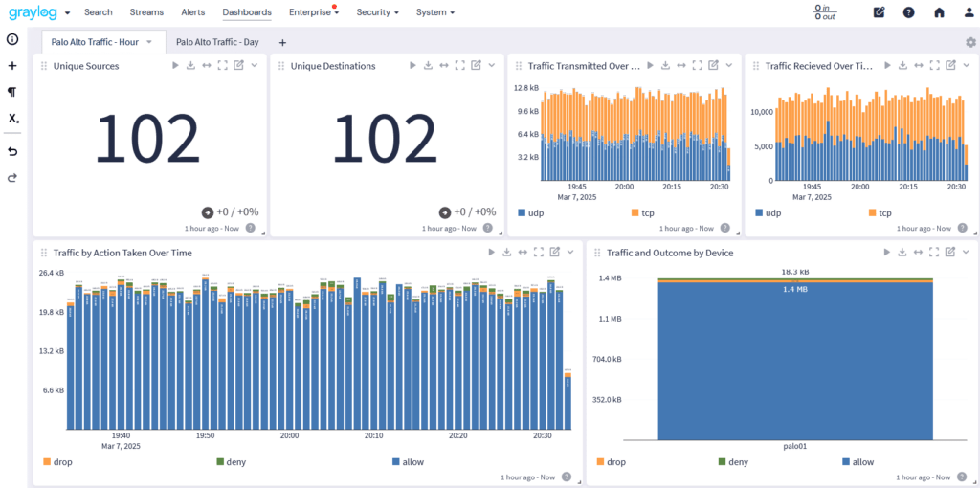Click the tcp orange color swatch in Traffic Received
Viewport: 980px width, 488px height.
click(x=873, y=212)
